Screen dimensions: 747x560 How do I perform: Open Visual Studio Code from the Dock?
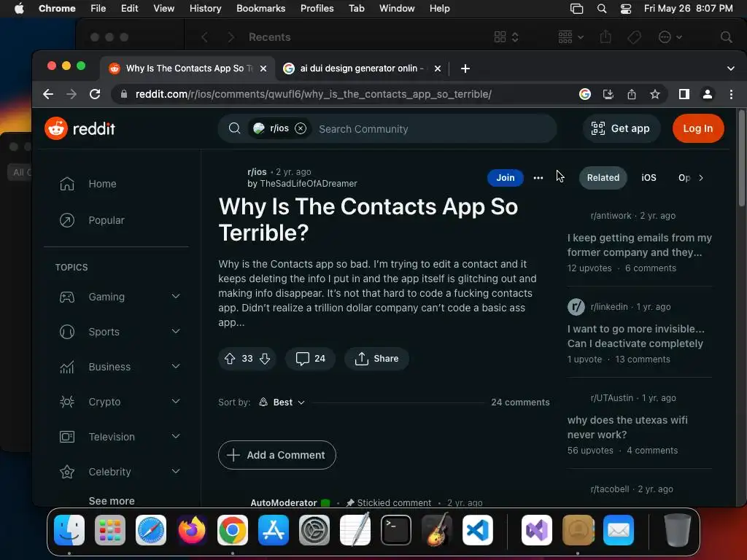click(477, 530)
